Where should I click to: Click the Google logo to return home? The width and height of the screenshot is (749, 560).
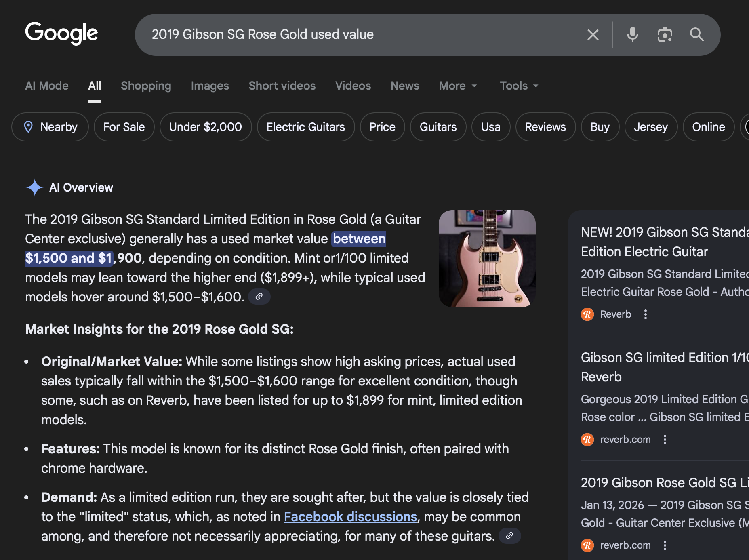pyautogui.click(x=61, y=34)
